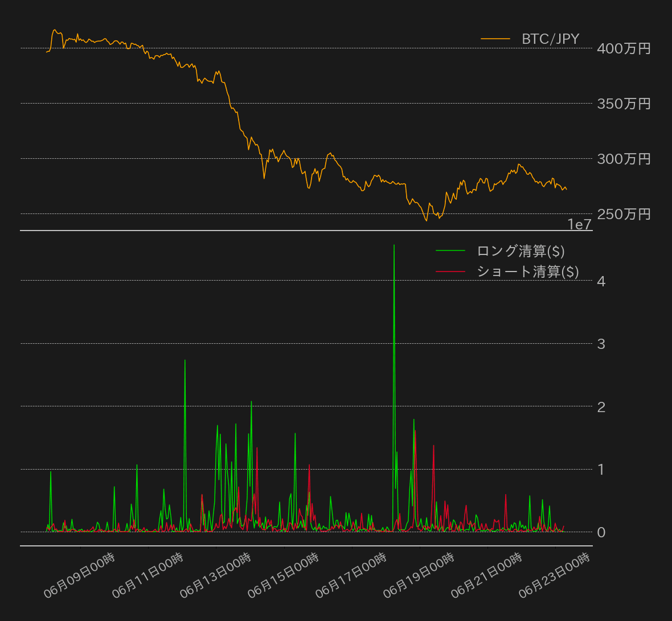This screenshot has height=621, width=672.
Task: Click the 06月23日00時 axis label
Action: tap(555, 577)
